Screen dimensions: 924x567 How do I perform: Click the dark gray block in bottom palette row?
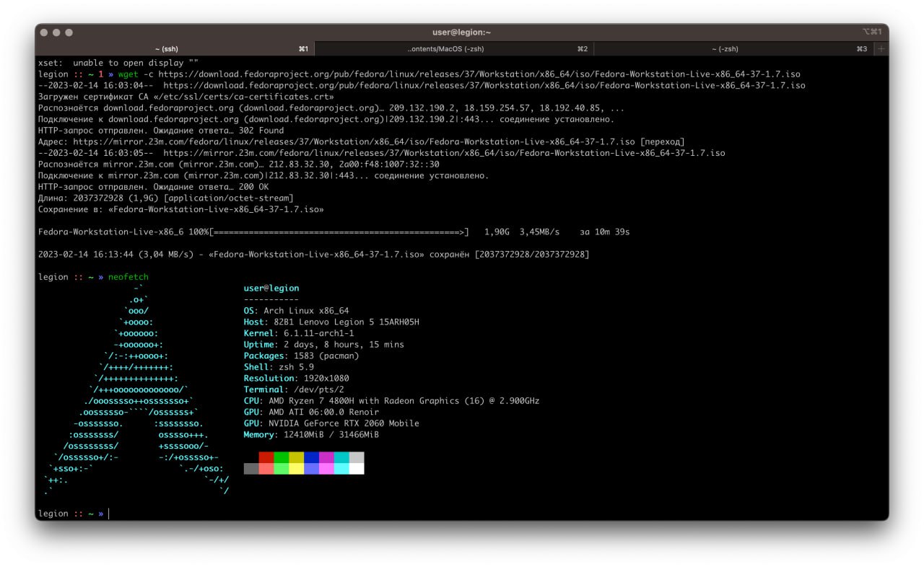[251, 469]
